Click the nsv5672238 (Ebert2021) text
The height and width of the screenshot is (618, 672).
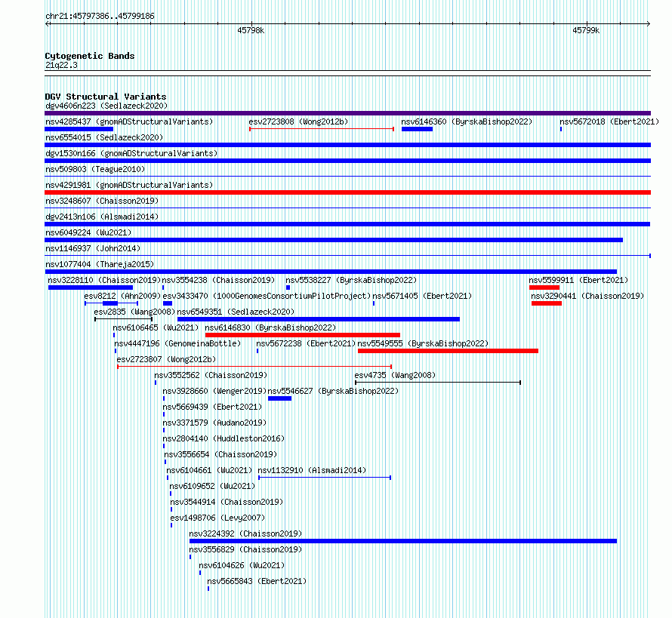click(306, 343)
